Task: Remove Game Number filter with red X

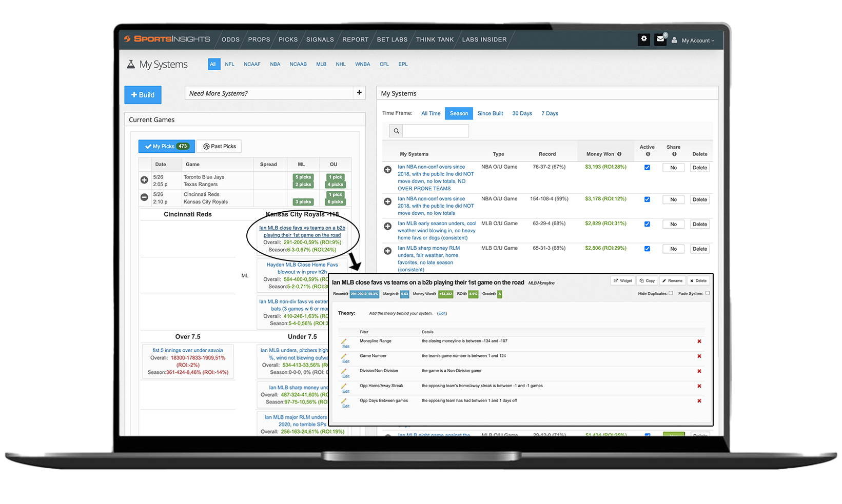Action: coord(699,356)
